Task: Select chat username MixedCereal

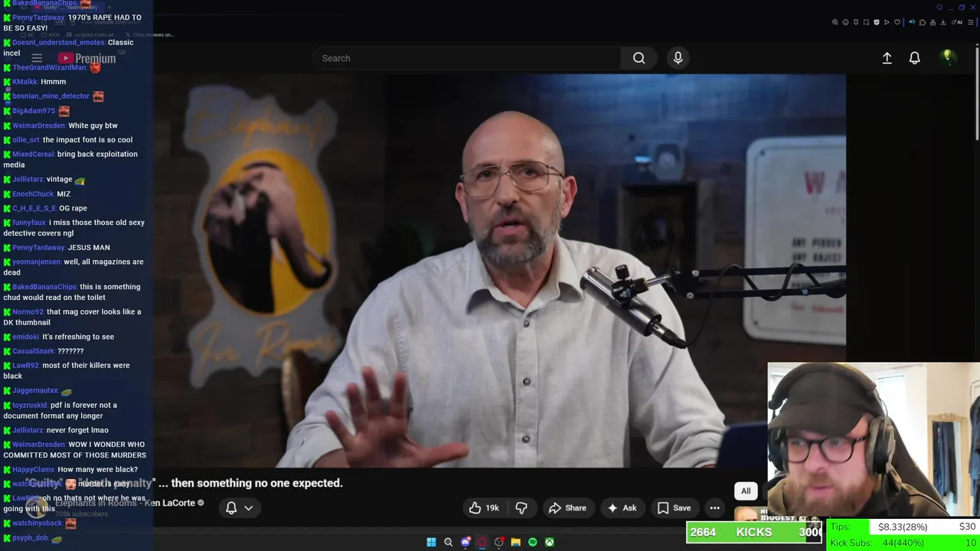Action: (33, 154)
